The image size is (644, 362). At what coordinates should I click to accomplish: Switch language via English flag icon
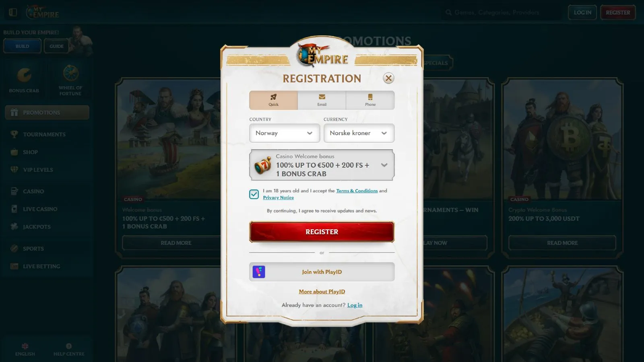pos(25,346)
